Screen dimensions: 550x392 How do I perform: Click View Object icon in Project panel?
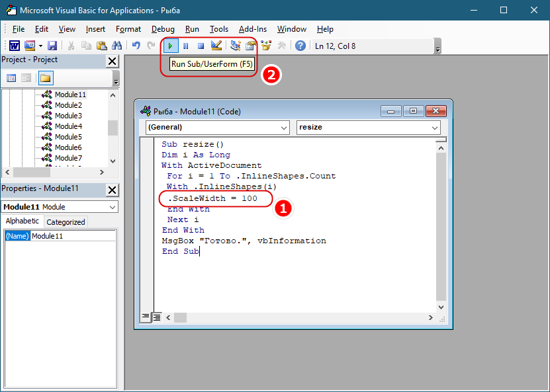pyautogui.click(x=26, y=78)
